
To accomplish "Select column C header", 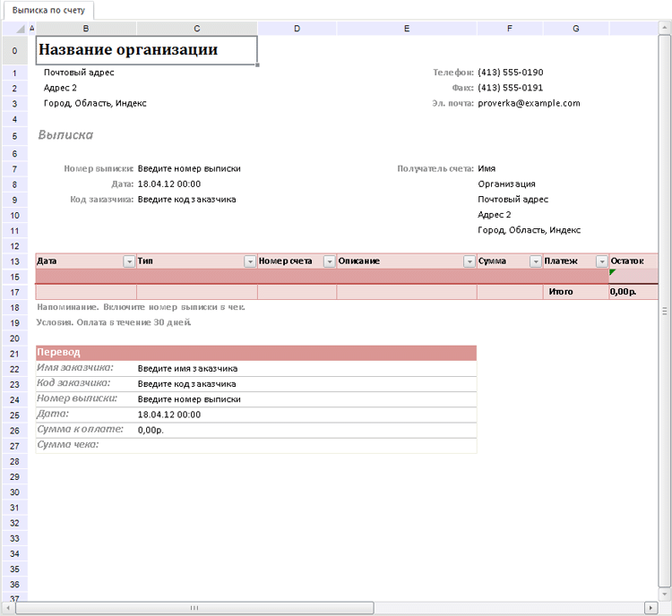I will (x=197, y=29).
